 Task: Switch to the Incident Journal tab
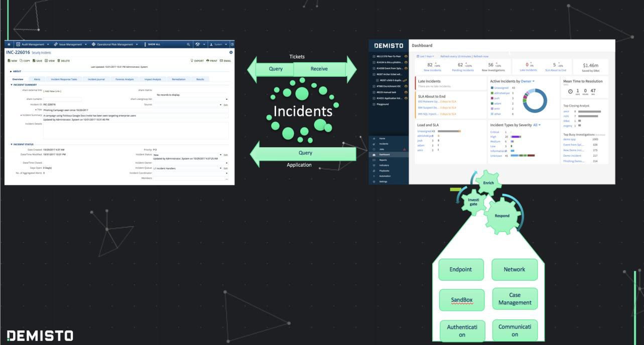point(96,79)
